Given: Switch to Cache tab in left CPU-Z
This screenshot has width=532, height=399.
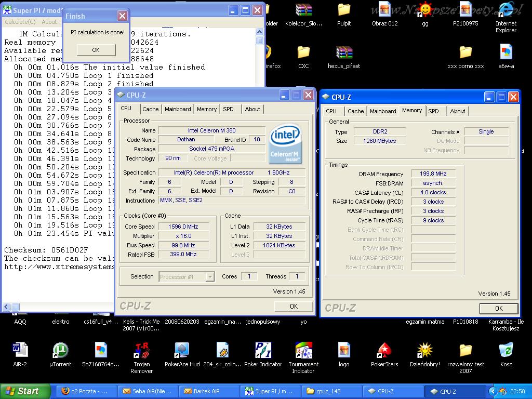Looking at the screenshot, I should (150, 109).
